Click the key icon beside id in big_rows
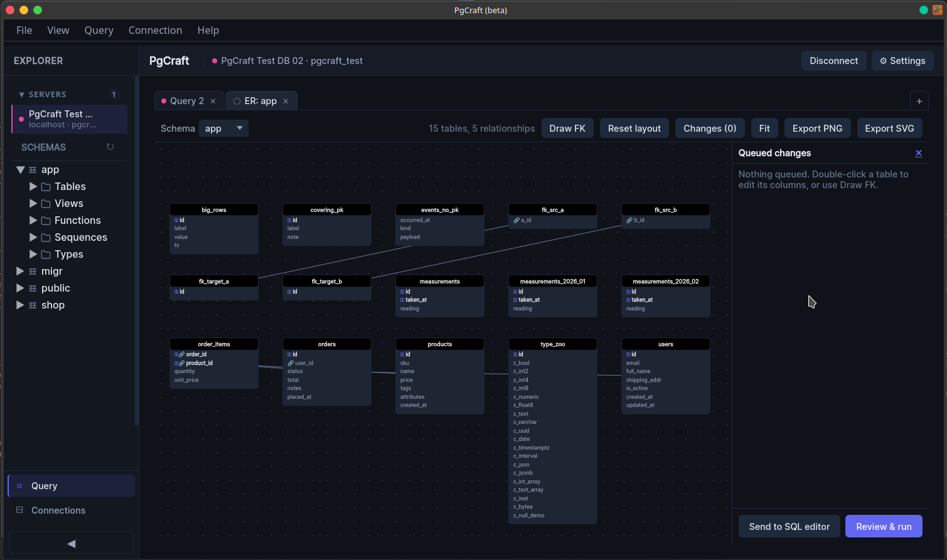 tap(176, 220)
